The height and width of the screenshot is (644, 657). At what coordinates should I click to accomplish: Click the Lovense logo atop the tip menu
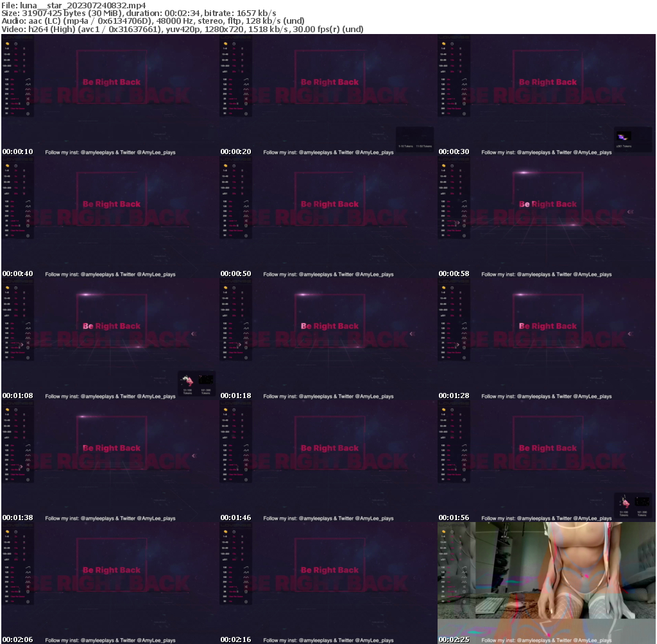[x=18, y=37]
